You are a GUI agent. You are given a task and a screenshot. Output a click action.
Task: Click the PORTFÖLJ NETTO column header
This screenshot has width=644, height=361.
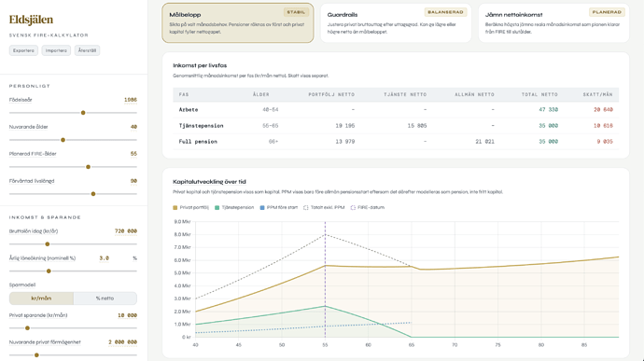point(331,94)
